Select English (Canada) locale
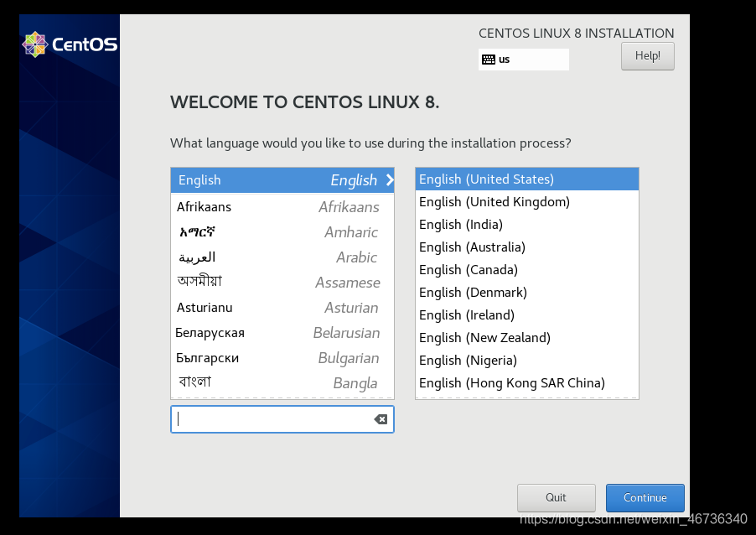Viewport: 756px width, 535px height. [x=527, y=270]
